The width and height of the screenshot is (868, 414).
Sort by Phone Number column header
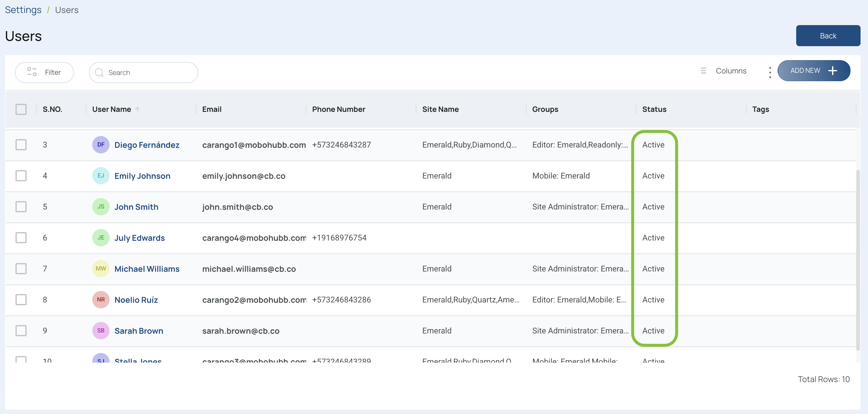[x=338, y=109]
